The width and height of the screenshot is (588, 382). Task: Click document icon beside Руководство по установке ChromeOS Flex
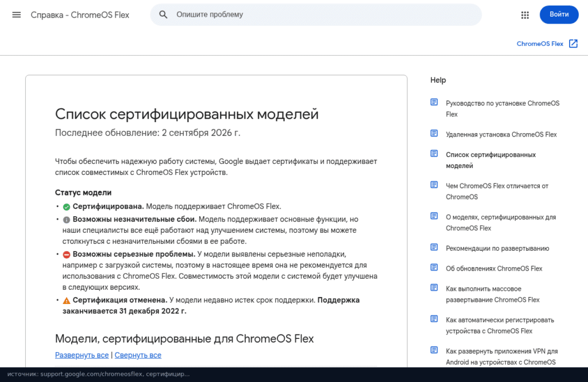[434, 102]
